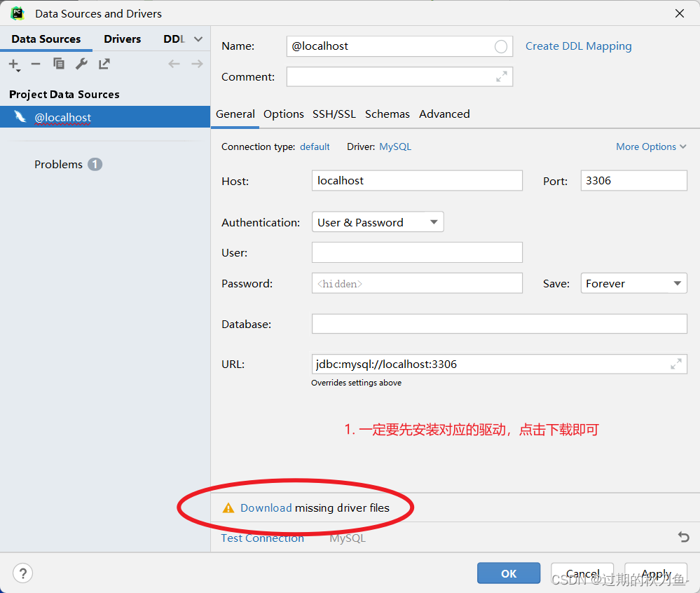Screen dimensions: 700x593
Task: Switch to the Drivers tab
Action: [123, 39]
